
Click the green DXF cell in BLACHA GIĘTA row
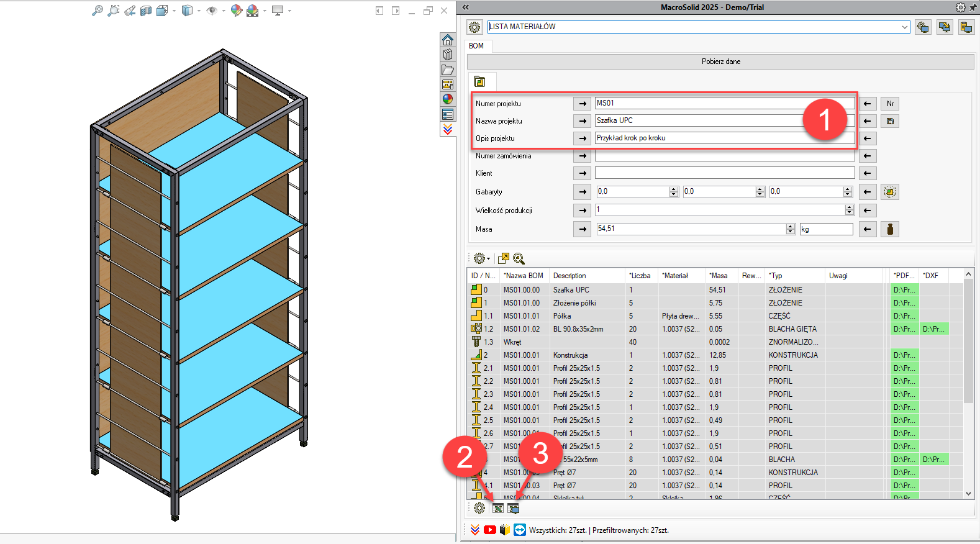click(933, 329)
